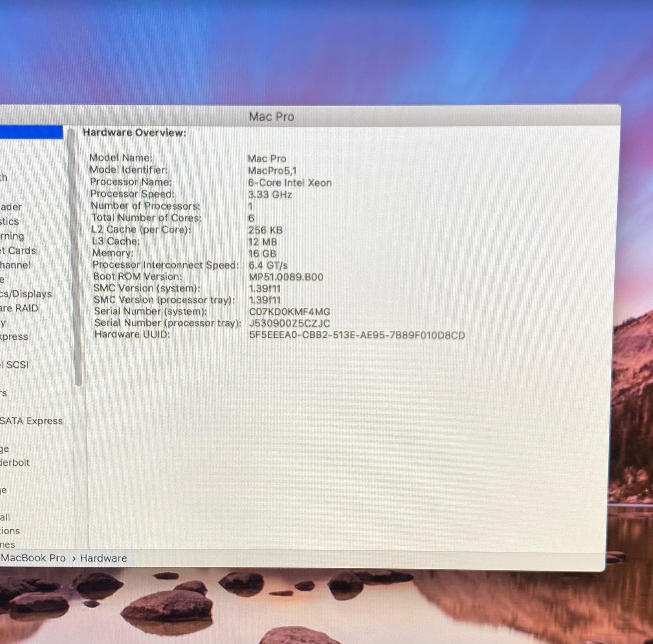Select the processor tray serial J530900Z5CZJC
The image size is (653, 644).
pos(289,323)
